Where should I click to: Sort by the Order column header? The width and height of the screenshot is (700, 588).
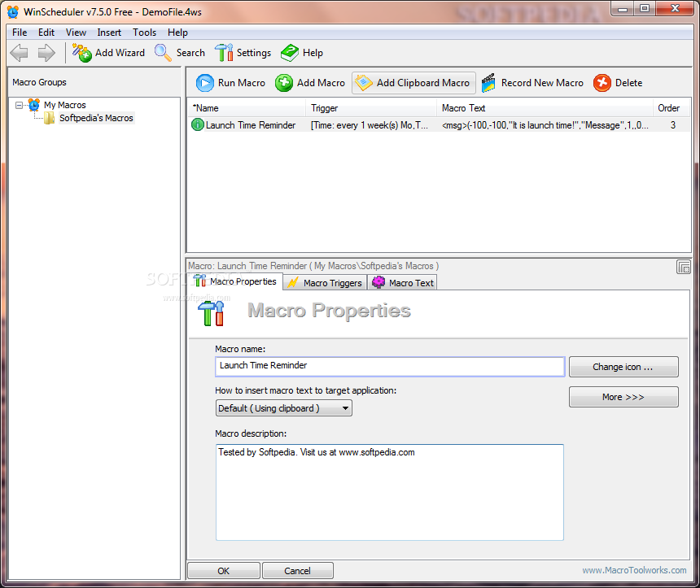(x=672, y=108)
